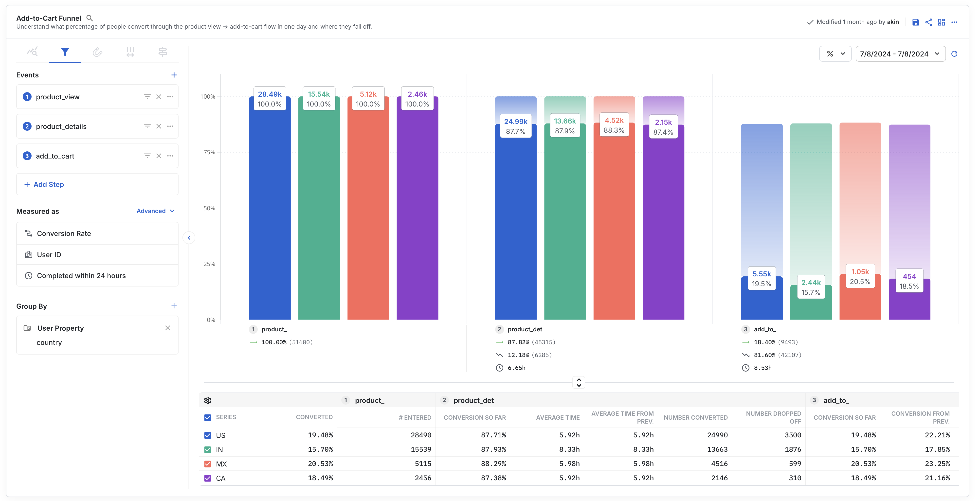Sort by CONVERTED column header
This screenshot has height=501, width=980.
click(314, 417)
